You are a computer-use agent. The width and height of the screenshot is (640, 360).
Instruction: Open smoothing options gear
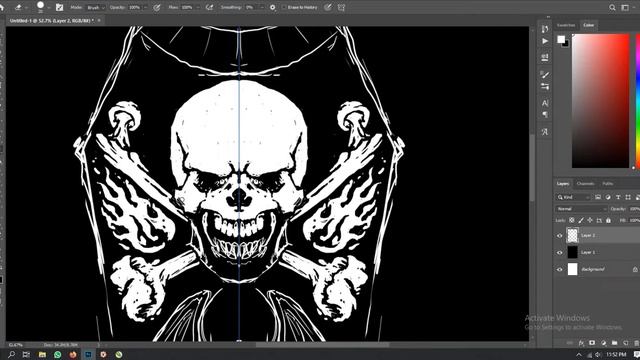(273, 7)
